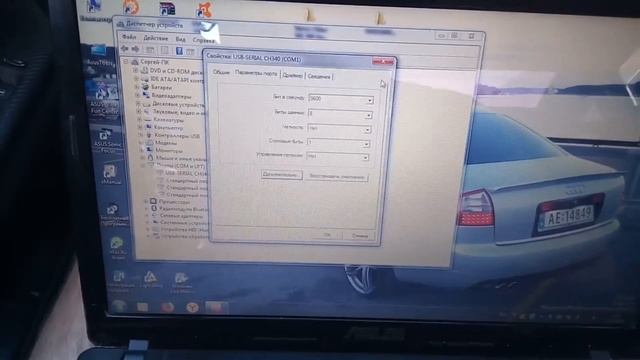The image size is (640, 360).
Task: Select the Процессоры tree item
Action: pyautogui.click(x=174, y=202)
